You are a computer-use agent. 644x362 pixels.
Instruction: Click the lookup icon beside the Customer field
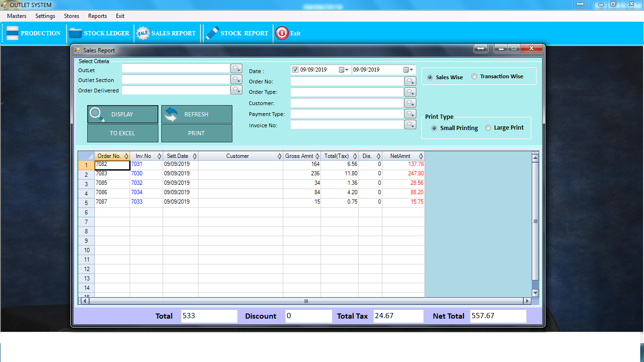coord(411,103)
